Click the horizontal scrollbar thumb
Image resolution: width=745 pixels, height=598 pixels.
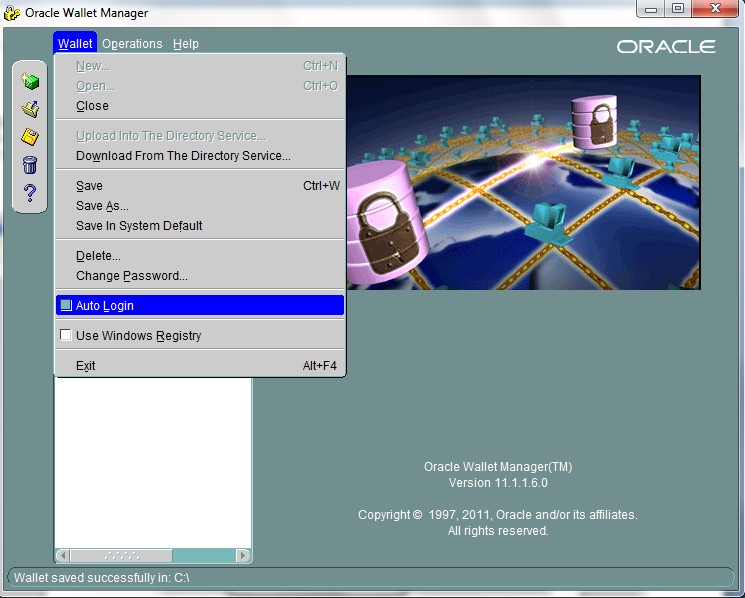pyautogui.click(x=121, y=555)
